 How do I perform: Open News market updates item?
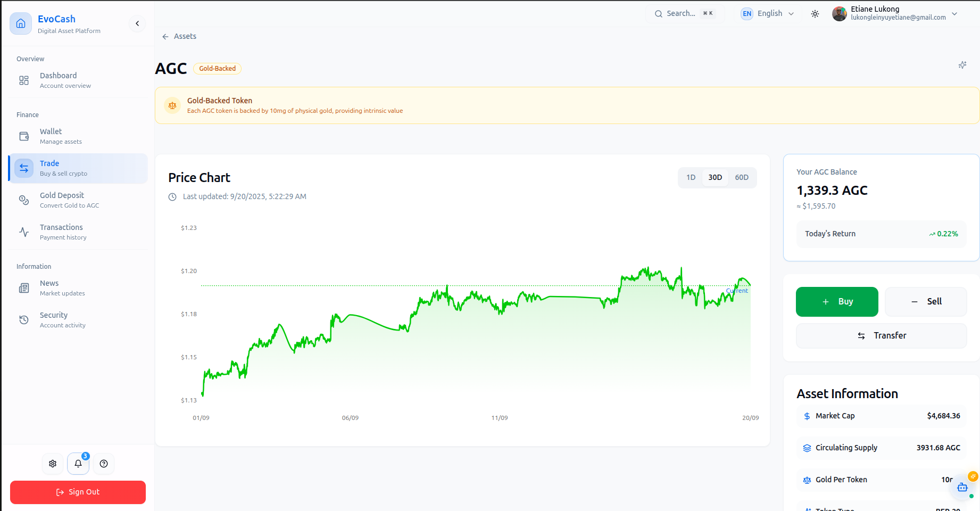click(x=78, y=288)
